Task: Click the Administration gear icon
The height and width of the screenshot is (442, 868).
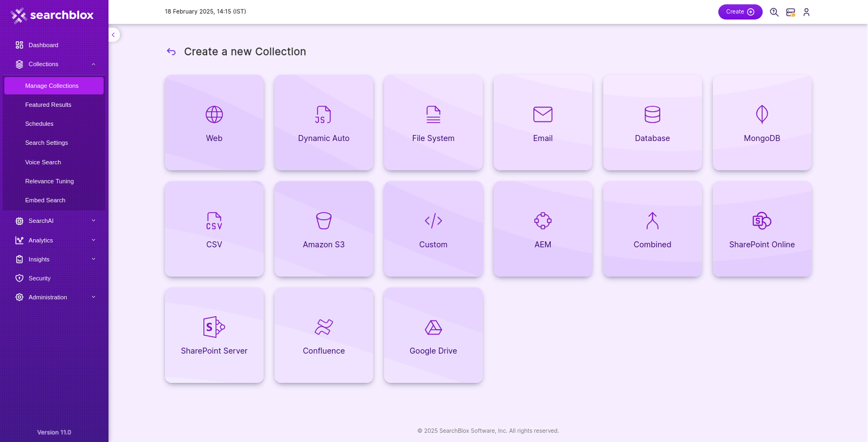Action: coord(20,297)
